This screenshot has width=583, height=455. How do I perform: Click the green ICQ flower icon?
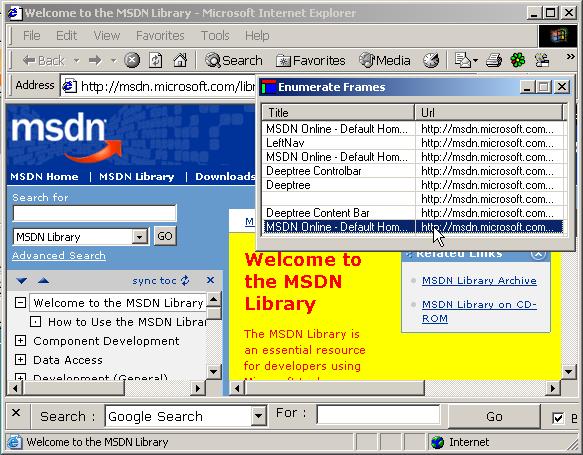tap(518, 60)
